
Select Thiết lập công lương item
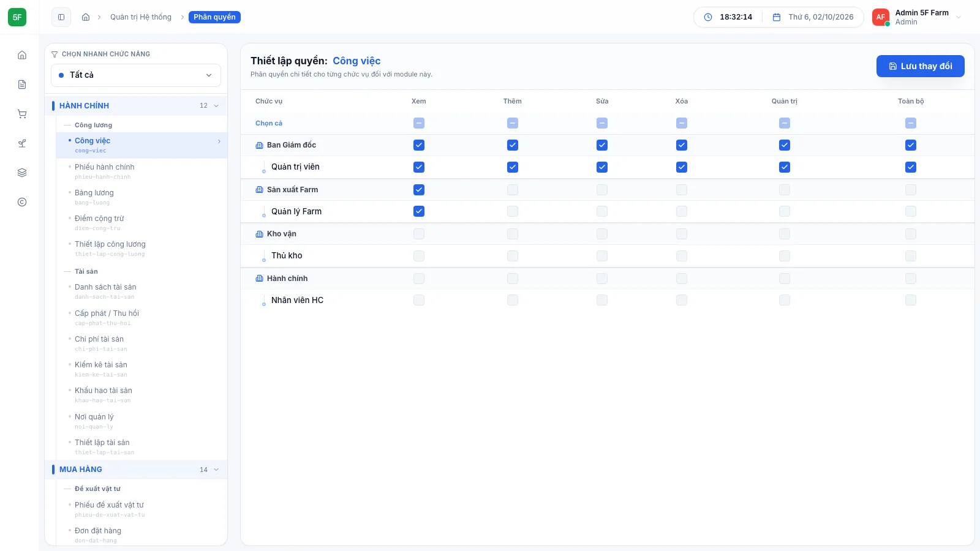142,249
